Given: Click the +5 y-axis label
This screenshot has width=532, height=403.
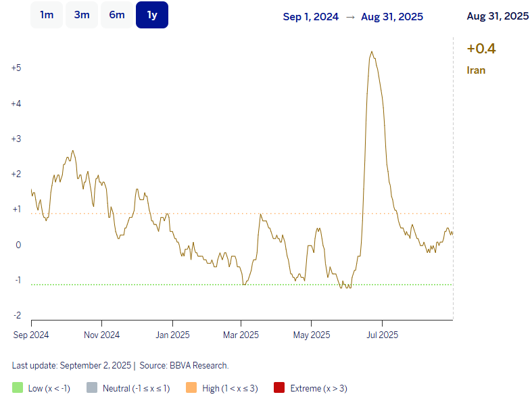Looking at the screenshot, I should click(16, 68).
